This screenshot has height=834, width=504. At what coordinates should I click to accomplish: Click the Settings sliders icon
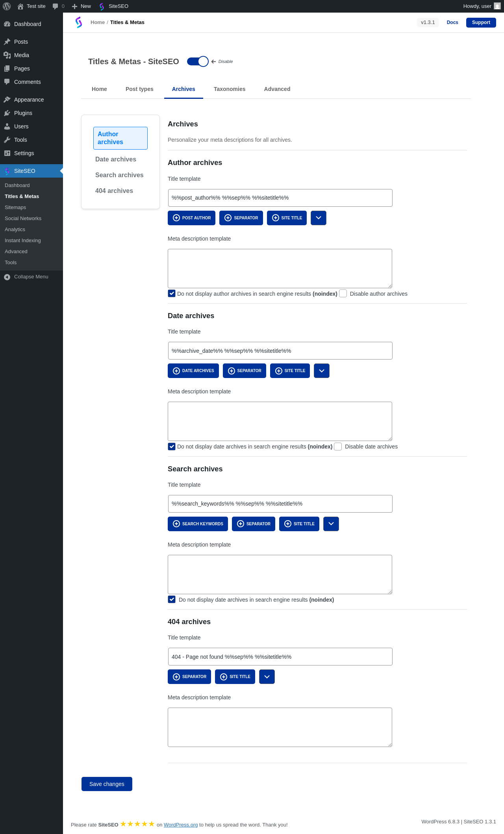tap(7, 153)
